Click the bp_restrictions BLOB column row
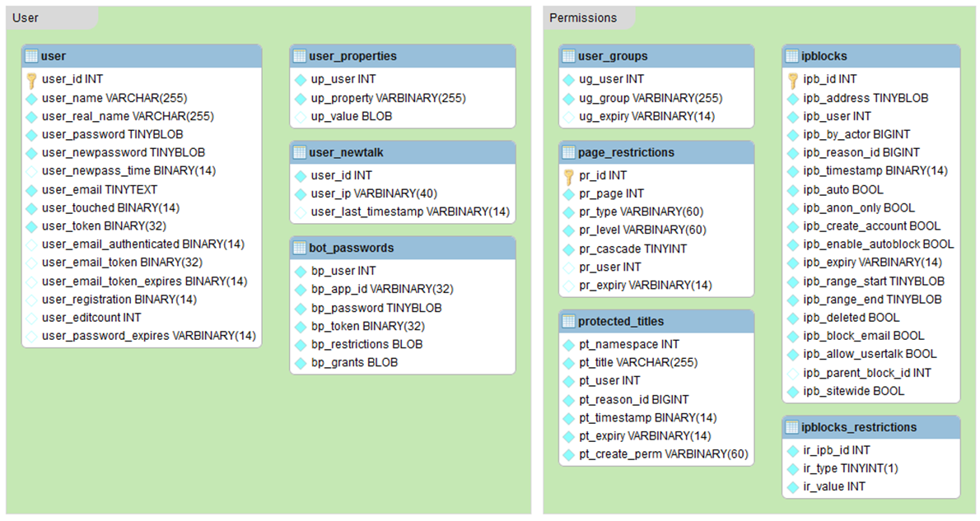 click(366, 344)
